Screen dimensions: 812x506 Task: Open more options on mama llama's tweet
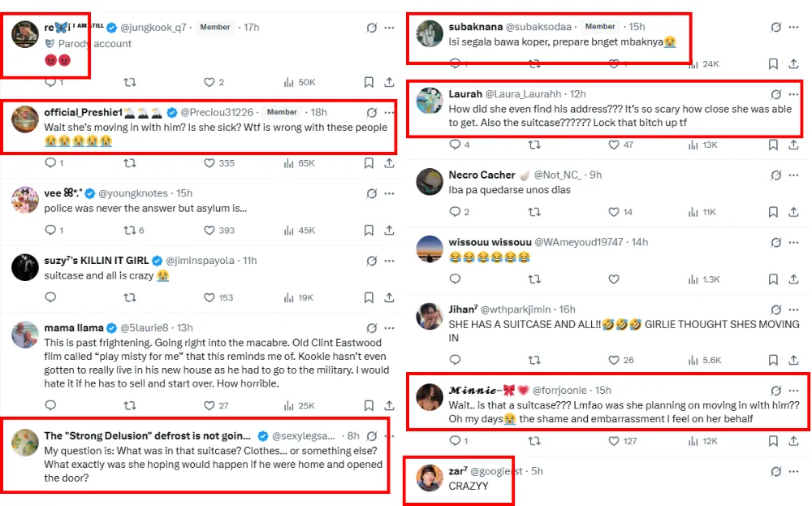(x=391, y=328)
